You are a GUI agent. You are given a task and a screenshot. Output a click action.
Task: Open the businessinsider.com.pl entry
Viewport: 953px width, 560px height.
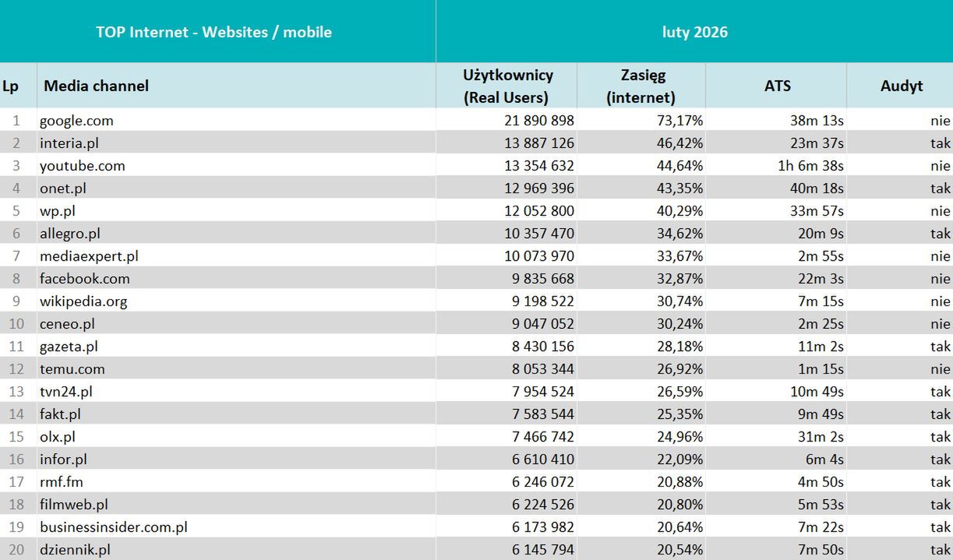tap(114, 527)
